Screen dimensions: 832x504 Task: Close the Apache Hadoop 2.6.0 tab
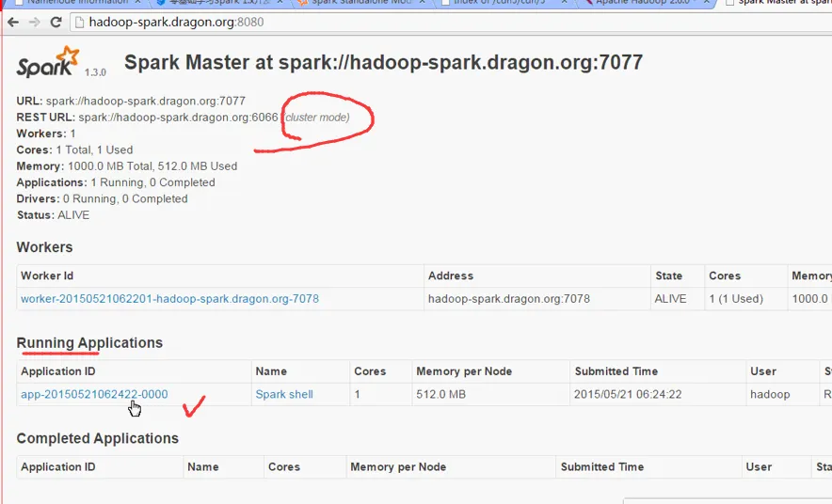706,2
